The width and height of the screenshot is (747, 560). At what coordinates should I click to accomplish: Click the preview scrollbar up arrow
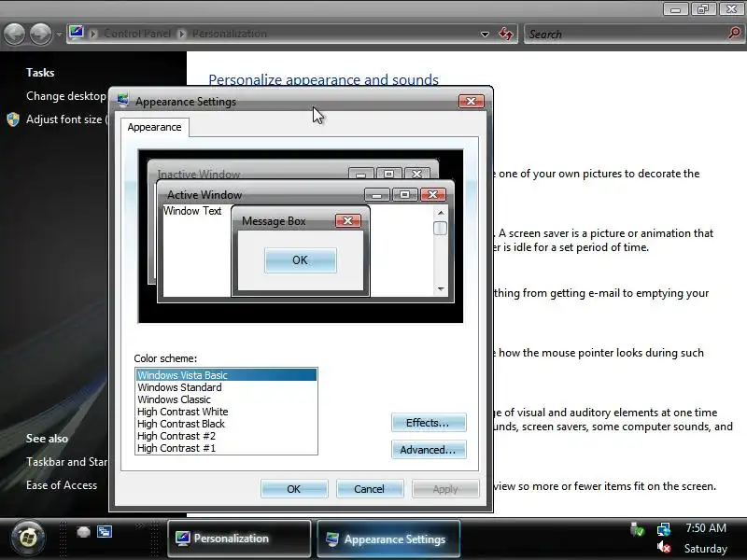point(441,213)
